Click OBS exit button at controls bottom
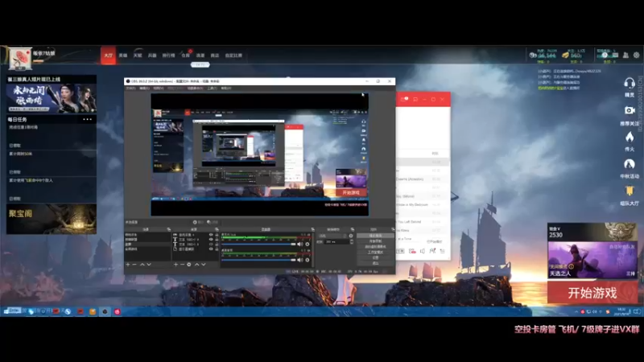 pyautogui.click(x=375, y=263)
